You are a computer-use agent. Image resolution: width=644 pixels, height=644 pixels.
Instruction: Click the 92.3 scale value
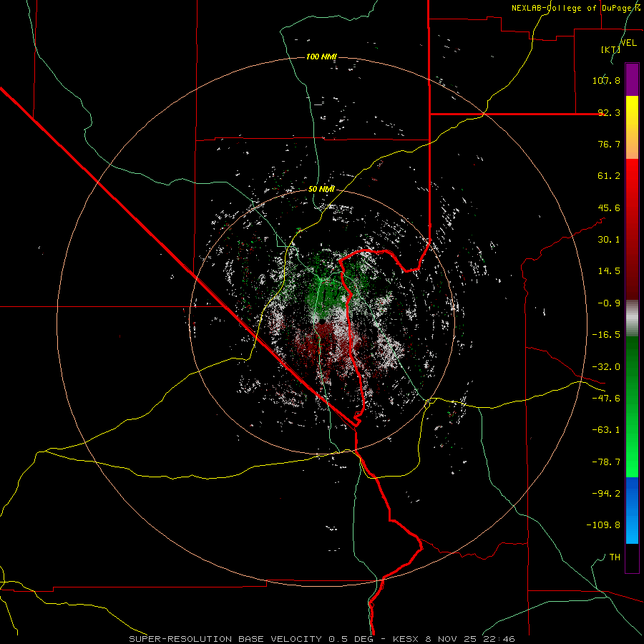pyautogui.click(x=609, y=112)
